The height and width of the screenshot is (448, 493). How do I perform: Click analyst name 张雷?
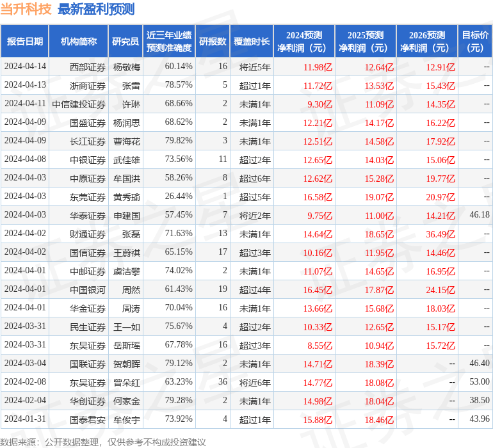[x=131, y=86]
